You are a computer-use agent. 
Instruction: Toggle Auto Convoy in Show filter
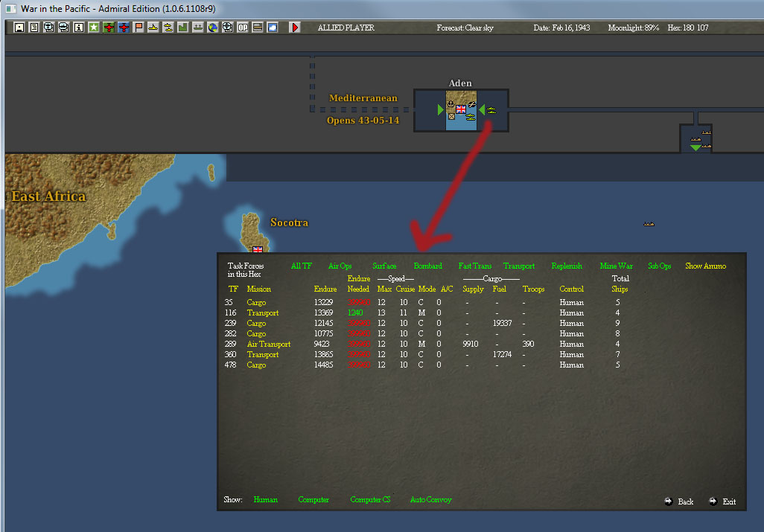pos(430,500)
